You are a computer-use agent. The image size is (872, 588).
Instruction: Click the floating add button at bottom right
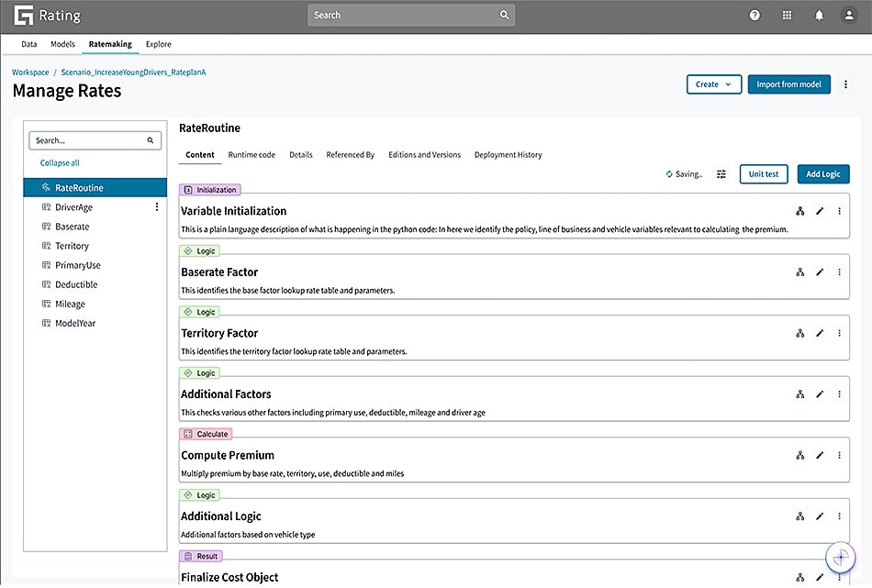[x=840, y=557]
